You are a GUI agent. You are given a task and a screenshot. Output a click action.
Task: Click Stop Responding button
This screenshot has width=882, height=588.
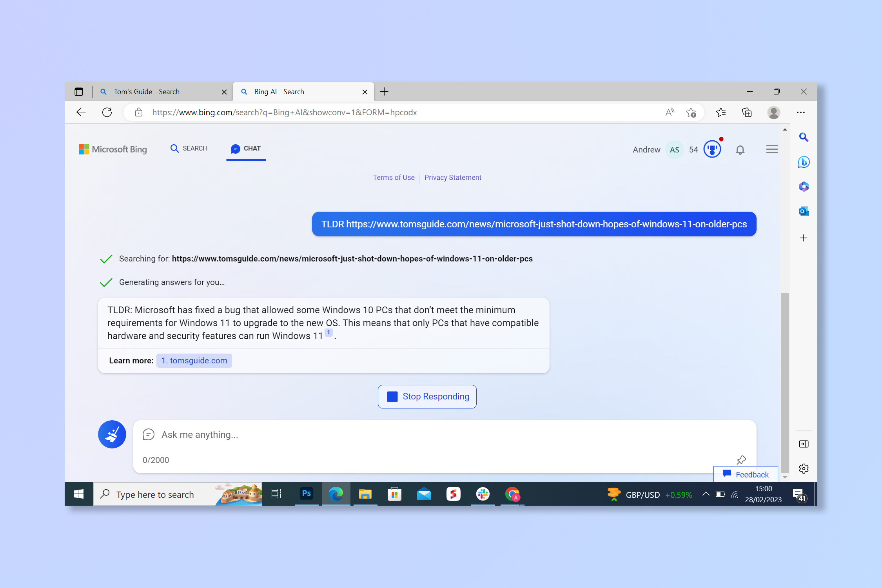click(x=427, y=396)
